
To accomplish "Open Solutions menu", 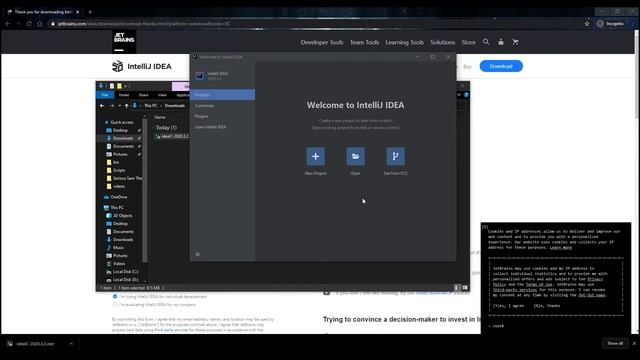I will 442,42.
